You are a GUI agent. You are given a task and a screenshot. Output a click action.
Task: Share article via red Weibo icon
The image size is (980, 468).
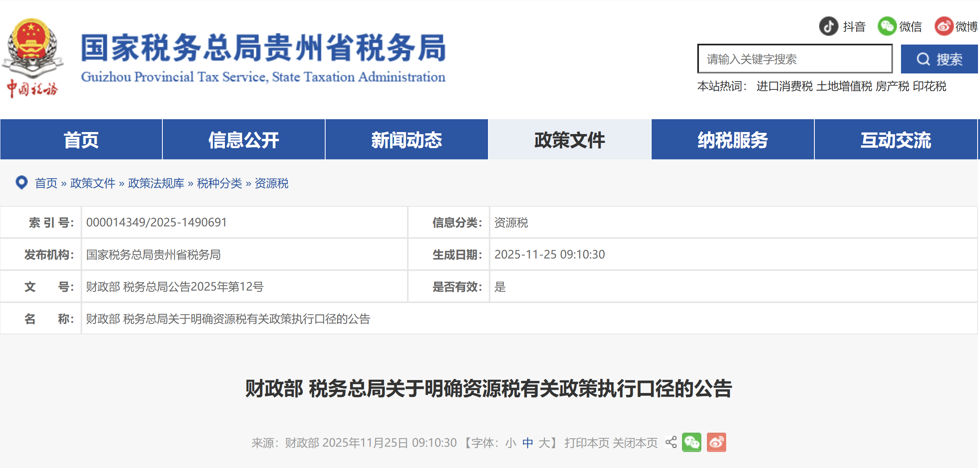(716, 442)
